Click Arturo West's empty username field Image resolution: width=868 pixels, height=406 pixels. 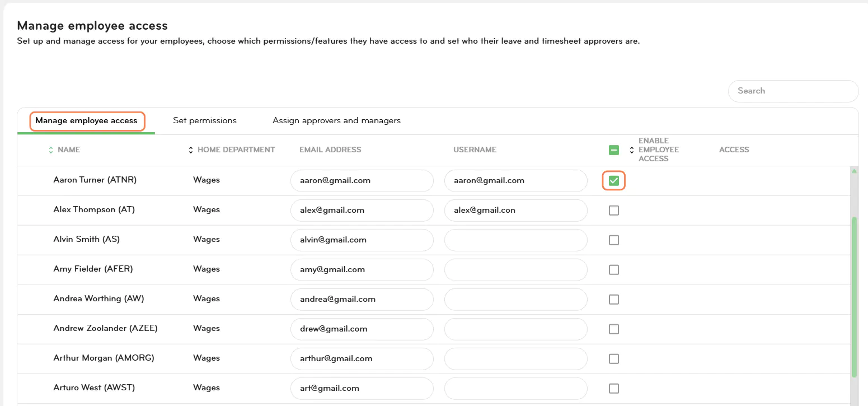click(x=516, y=388)
